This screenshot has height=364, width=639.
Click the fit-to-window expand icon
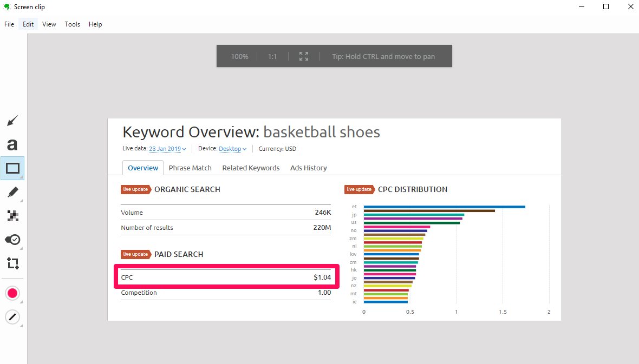(304, 56)
